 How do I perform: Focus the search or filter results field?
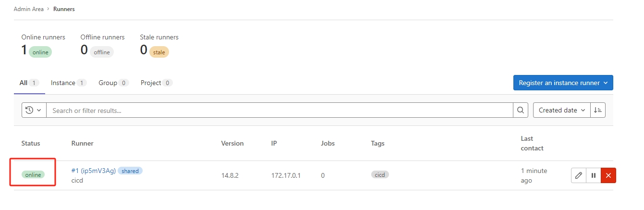click(x=279, y=111)
